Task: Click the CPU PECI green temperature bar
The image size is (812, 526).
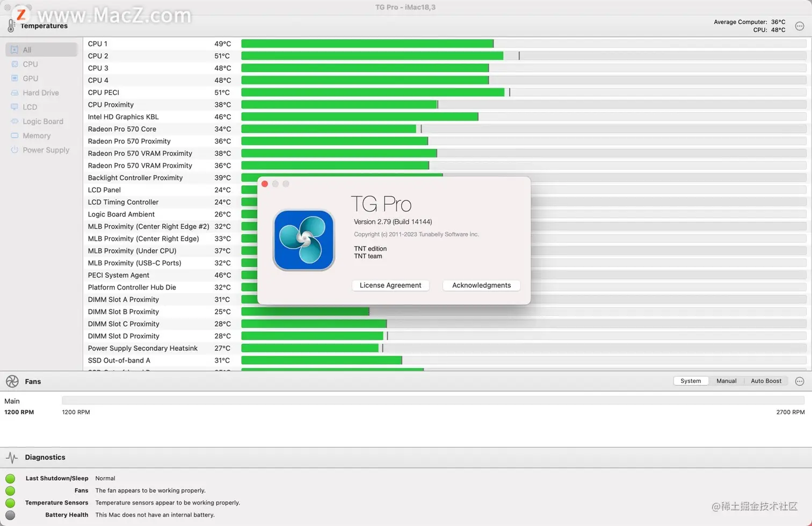Action: coord(373,92)
